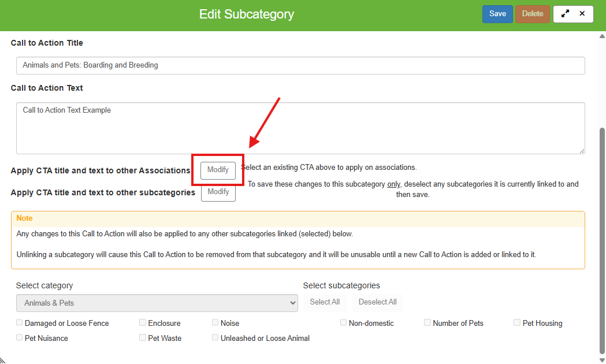Check Unleashed or Loose Animal checkbox
This screenshot has width=606, height=364.
215,338
